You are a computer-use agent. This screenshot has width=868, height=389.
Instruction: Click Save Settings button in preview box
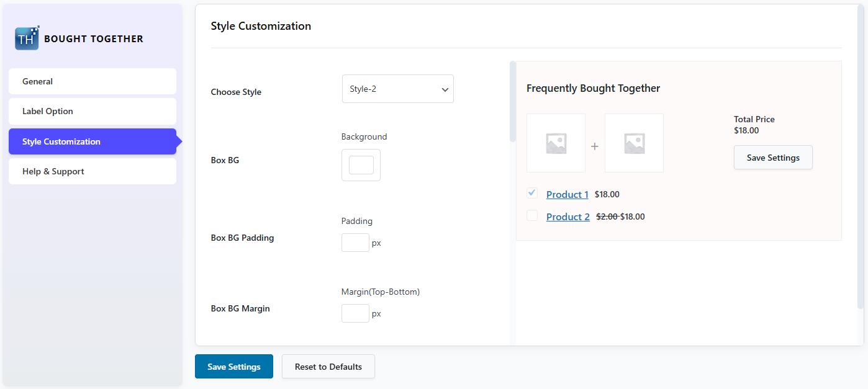(x=772, y=158)
